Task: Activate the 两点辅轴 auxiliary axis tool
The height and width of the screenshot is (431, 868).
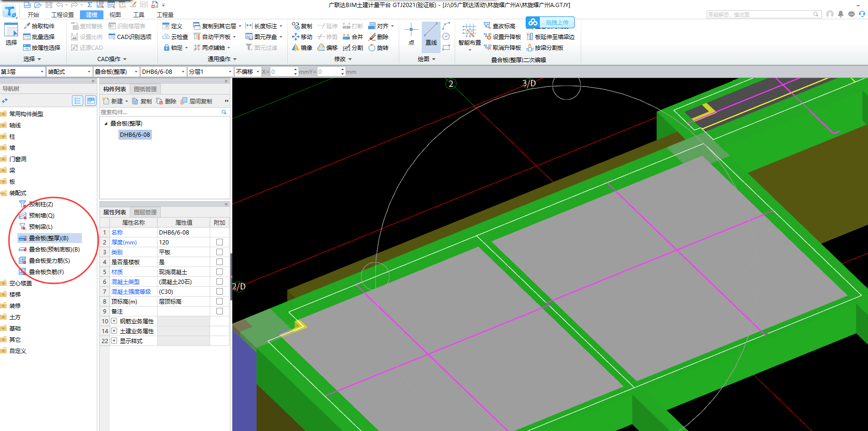Action: pyautogui.click(x=212, y=47)
